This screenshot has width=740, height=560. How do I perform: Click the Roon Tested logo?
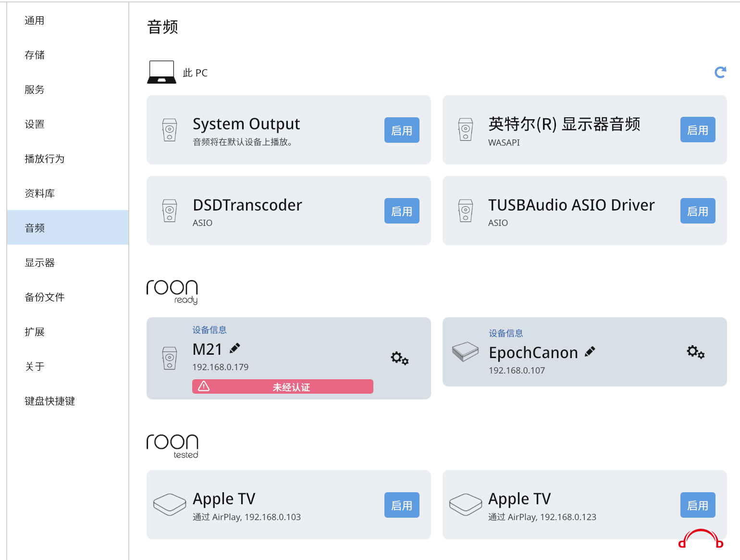[172, 446]
